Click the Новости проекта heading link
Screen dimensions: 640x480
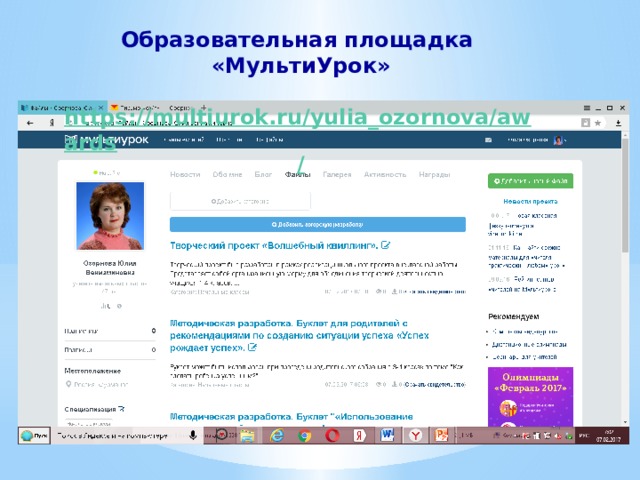click(530, 202)
